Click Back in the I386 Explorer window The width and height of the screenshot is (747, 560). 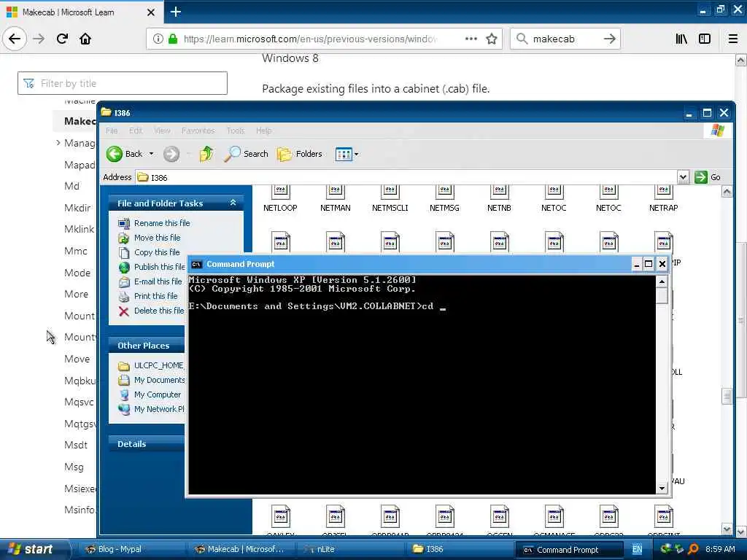124,154
